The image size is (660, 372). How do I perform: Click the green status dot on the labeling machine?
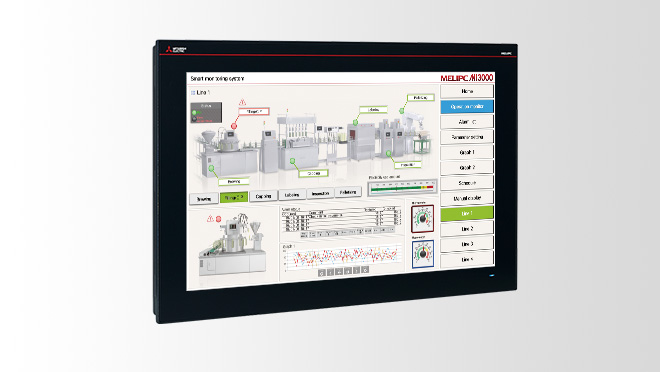point(356,122)
